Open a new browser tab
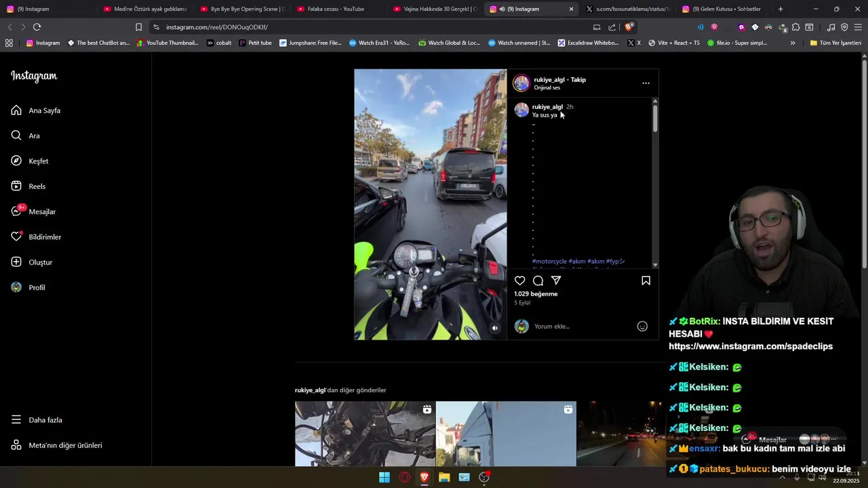 pyautogui.click(x=781, y=9)
